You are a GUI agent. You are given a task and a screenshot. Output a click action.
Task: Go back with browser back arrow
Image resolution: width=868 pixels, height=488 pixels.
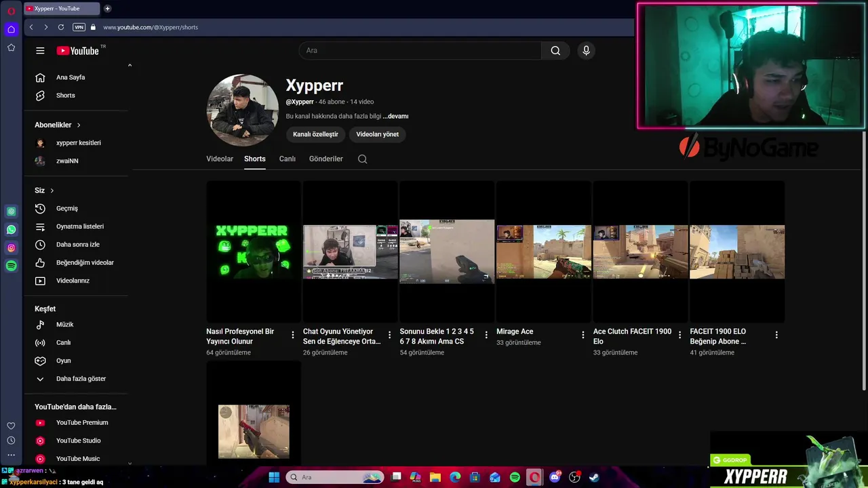click(x=31, y=27)
